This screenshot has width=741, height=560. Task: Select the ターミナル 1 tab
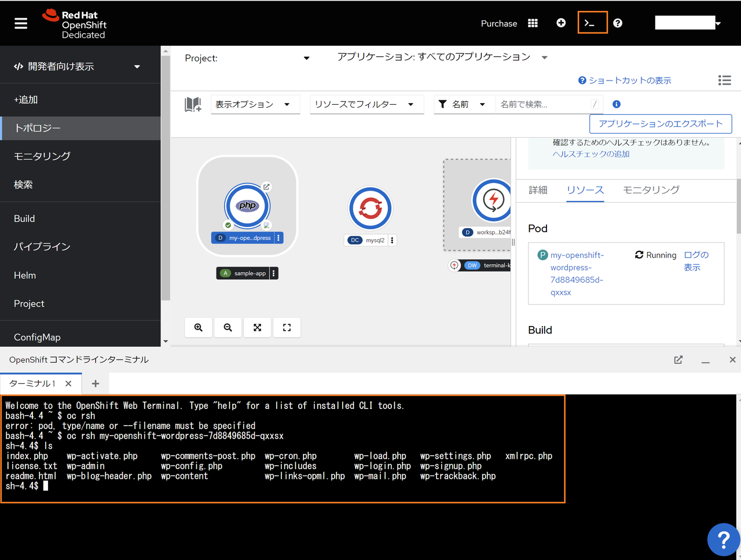32,383
